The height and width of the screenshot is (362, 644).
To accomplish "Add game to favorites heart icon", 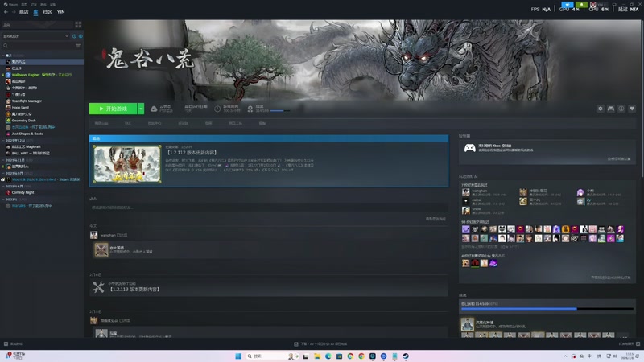I will point(632,109).
